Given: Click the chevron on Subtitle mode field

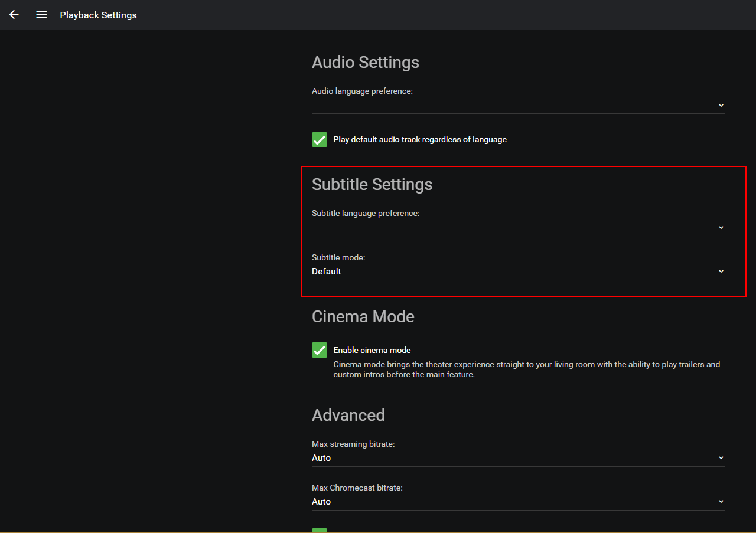Looking at the screenshot, I should [x=721, y=271].
